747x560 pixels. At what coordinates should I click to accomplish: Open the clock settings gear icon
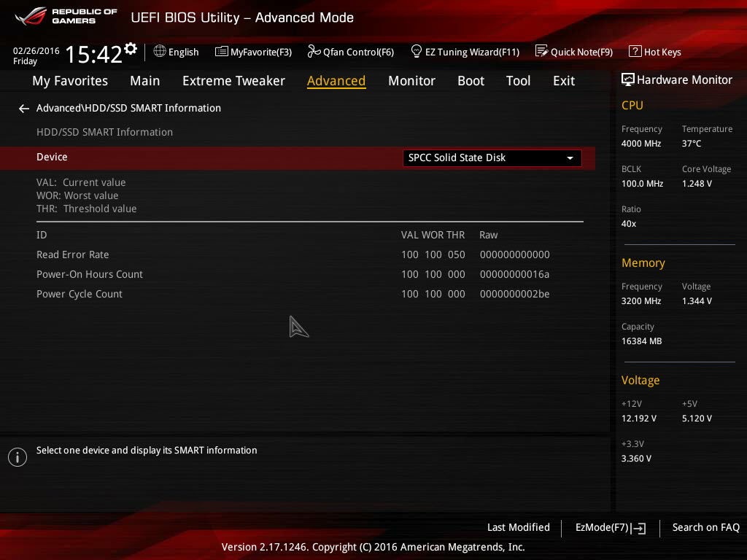pos(130,49)
